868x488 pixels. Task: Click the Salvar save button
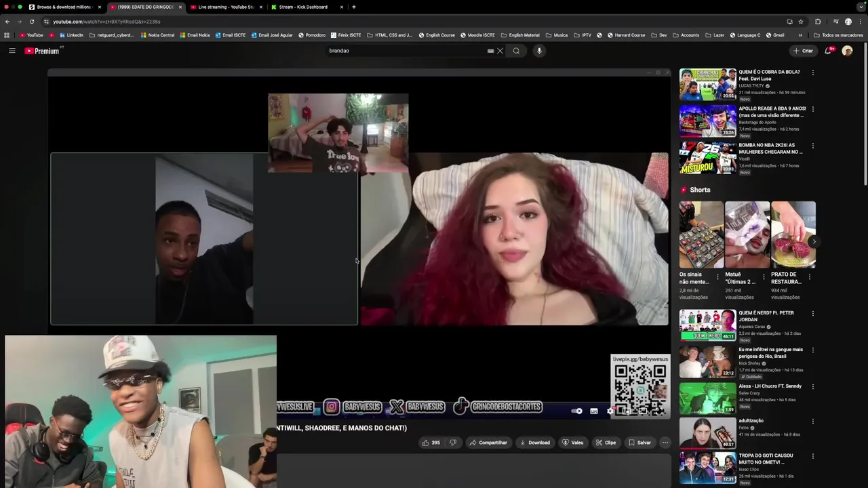click(x=639, y=443)
